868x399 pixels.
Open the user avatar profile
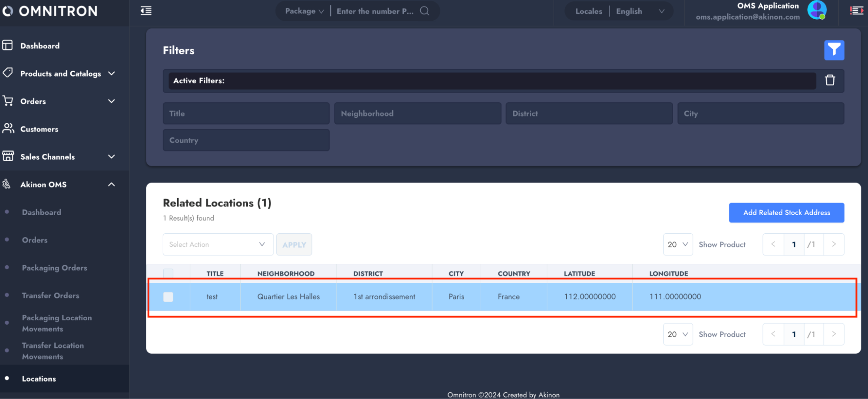pyautogui.click(x=816, y=10)
